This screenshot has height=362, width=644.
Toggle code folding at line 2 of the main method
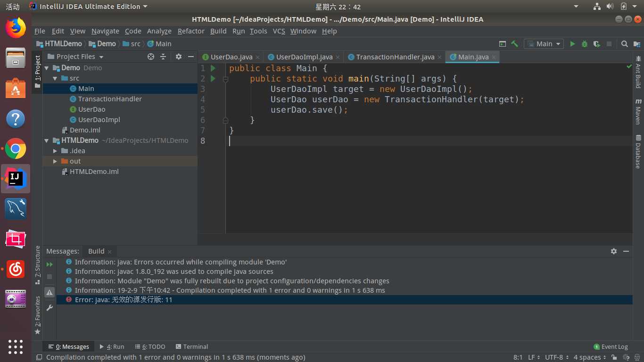pos(225,79)
